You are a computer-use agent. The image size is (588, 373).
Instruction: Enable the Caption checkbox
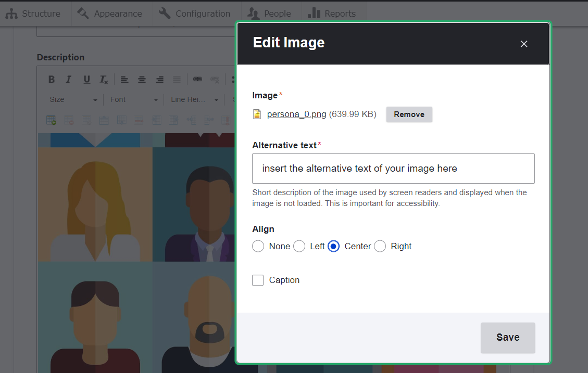click(258, 280)
